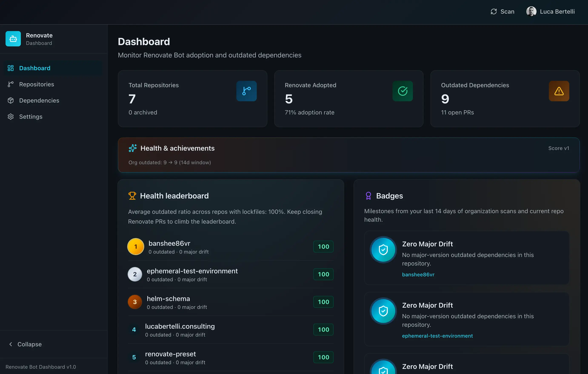Follow the ephemeral-test-environment link in Badges
This screenshot has width=588, height=374.
pos(437,336)
